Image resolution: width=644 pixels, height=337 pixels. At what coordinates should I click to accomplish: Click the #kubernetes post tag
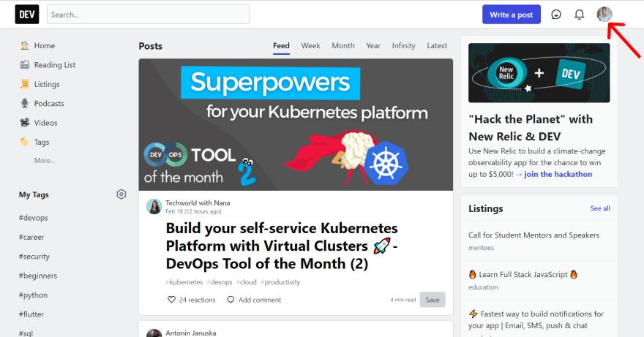click(x=184, y=282)
